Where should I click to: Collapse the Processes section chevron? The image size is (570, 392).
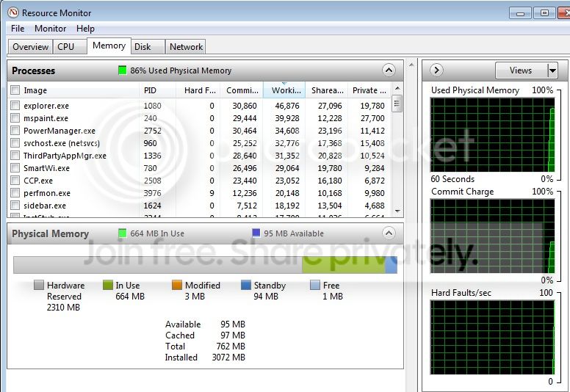click(389, 70)
